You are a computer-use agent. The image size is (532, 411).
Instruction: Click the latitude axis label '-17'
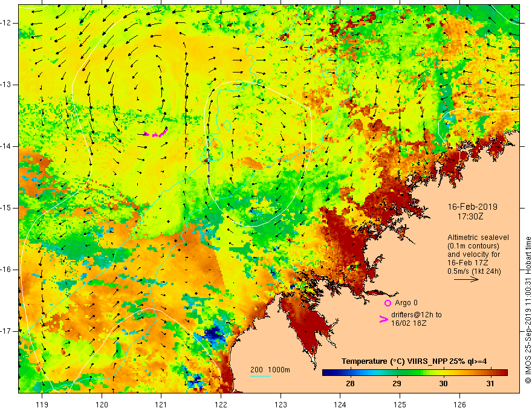click(x=6, y=331)
